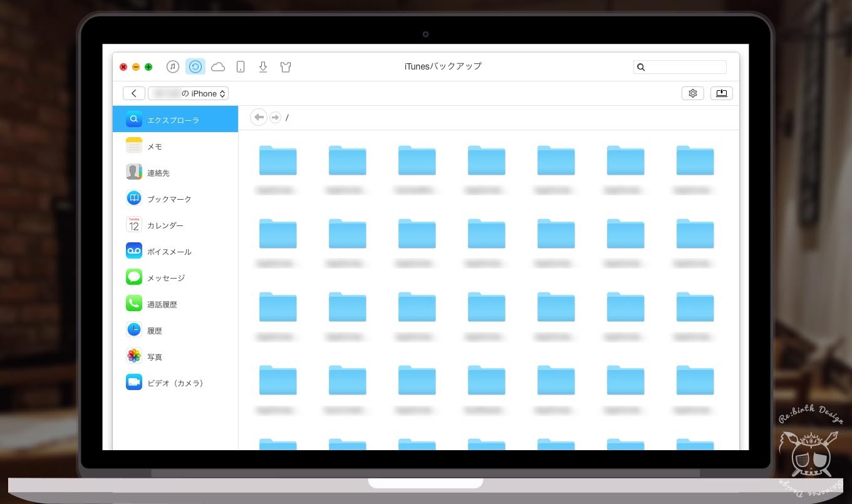Screen dimensions: 852x504
Task: Click the export to computer button
Action: coord(722,93)
